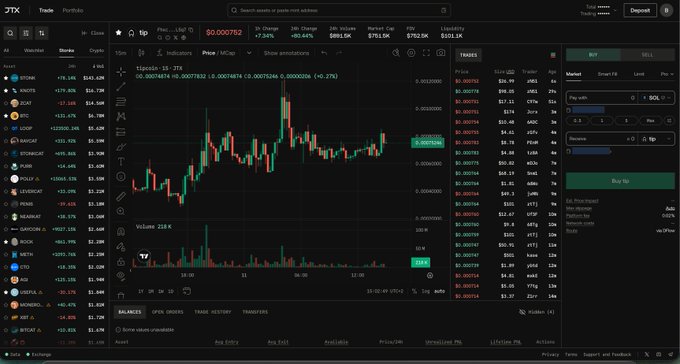Toggle the magnet snap mode

(121, 232)
